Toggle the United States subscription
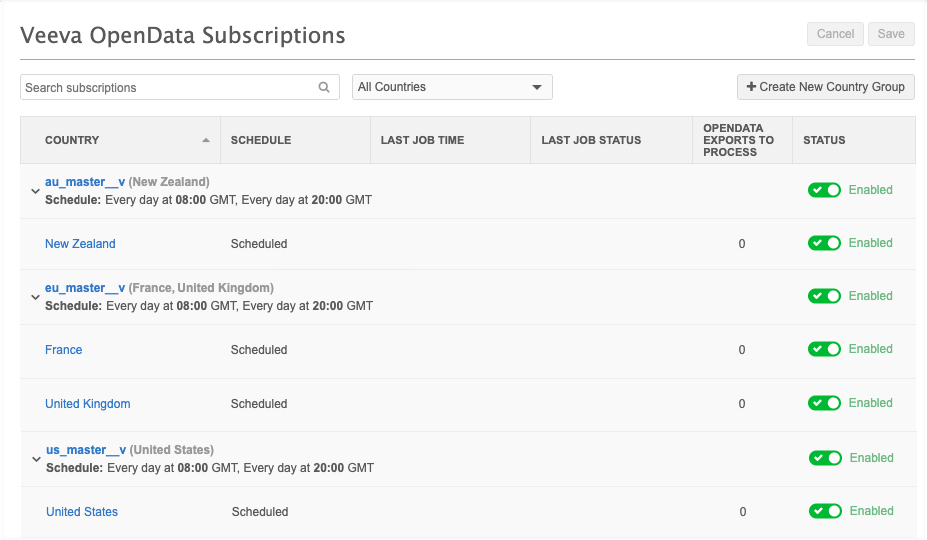 (x=825, y=511)
